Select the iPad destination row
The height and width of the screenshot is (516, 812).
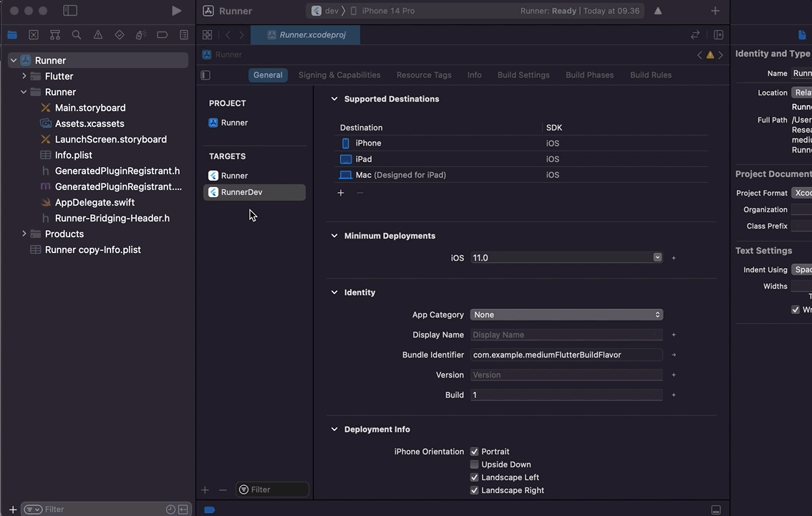click(x=521, y=159)
